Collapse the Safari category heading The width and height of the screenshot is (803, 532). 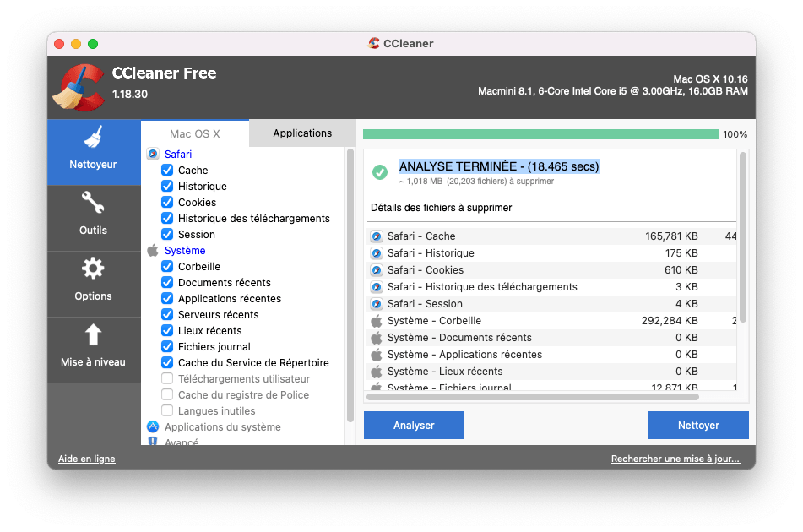pos(178,155)
